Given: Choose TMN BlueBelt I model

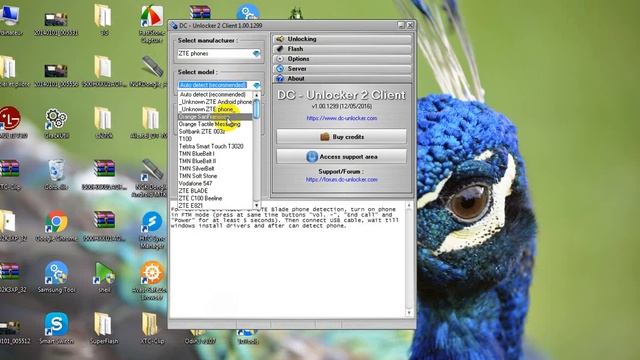Looking at the screenshot, I should [x=215, y=154].
